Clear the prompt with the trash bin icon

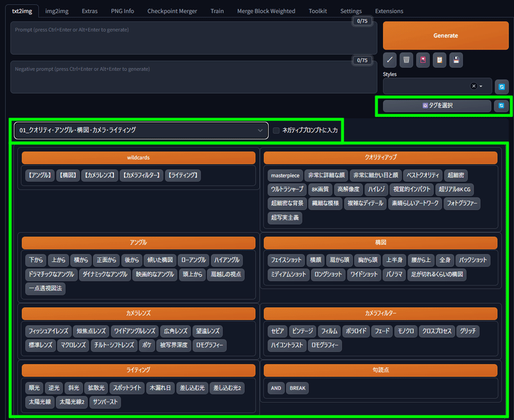406,60
